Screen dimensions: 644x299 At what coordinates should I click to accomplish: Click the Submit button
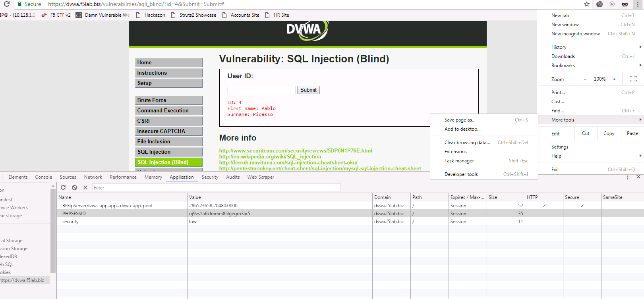(x=308, y=90)
